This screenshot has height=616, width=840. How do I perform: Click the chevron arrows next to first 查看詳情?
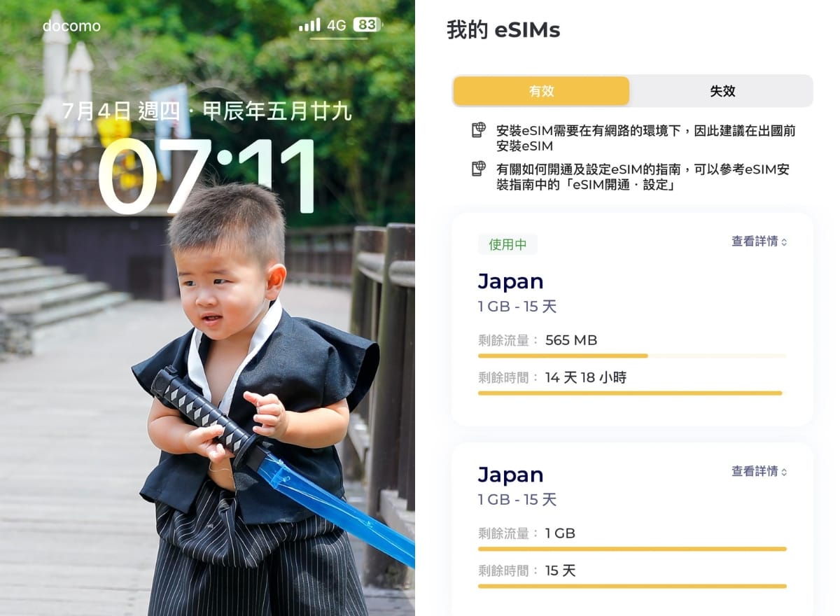pyautogui.click(x=784, y=242)
